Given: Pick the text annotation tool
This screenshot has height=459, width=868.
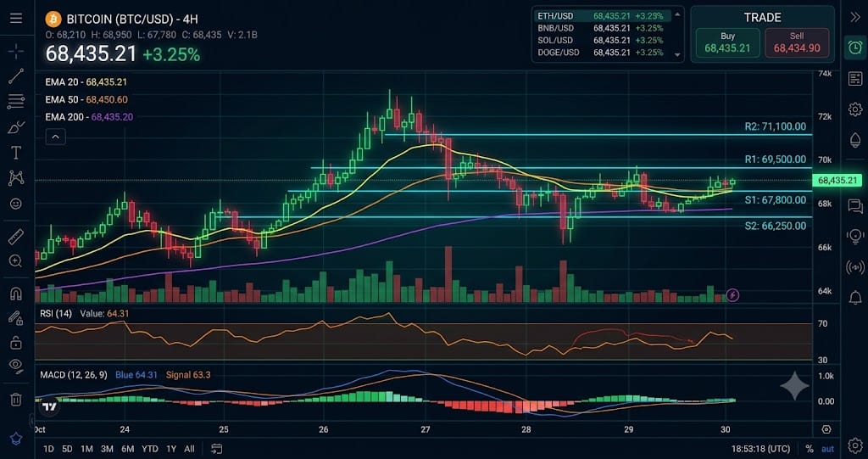Looking at the screenshot, I should click(16, 153).
